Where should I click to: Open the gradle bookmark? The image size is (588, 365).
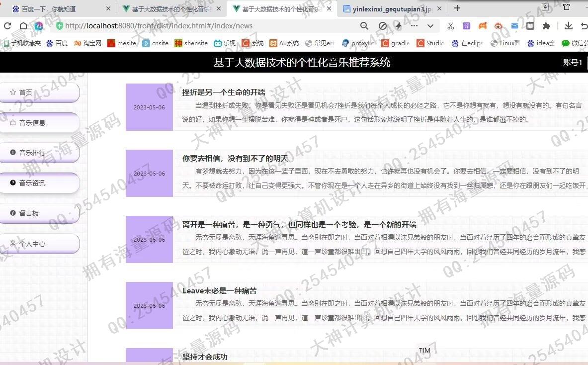(x=395, y=43)
